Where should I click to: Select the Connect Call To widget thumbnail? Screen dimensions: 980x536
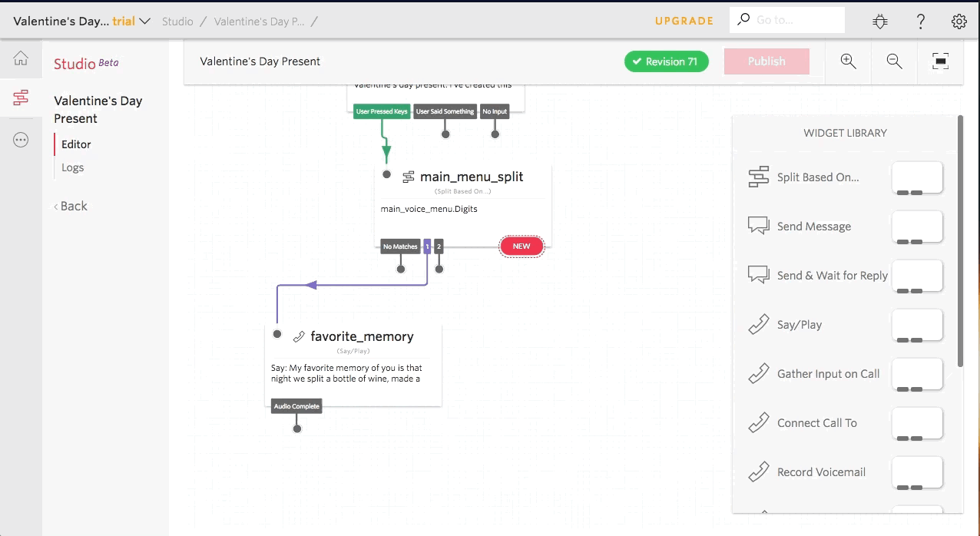(x=917, y=425)
